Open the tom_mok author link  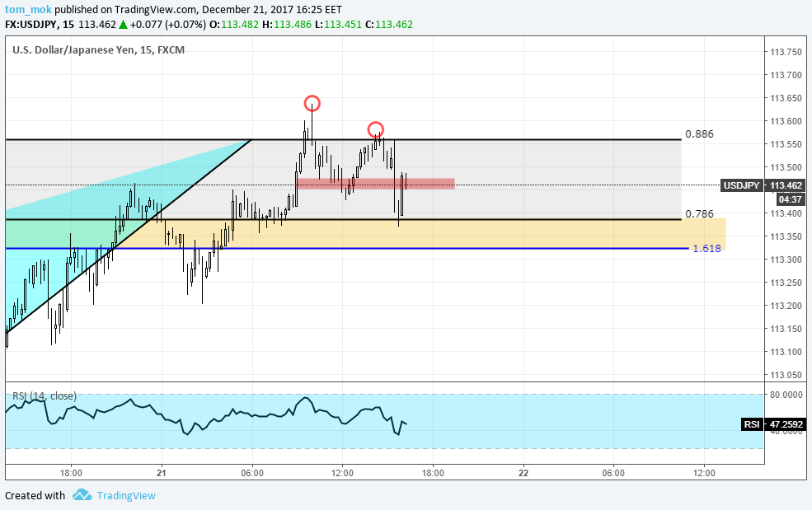pyautogui.click(x=28, y=9)
